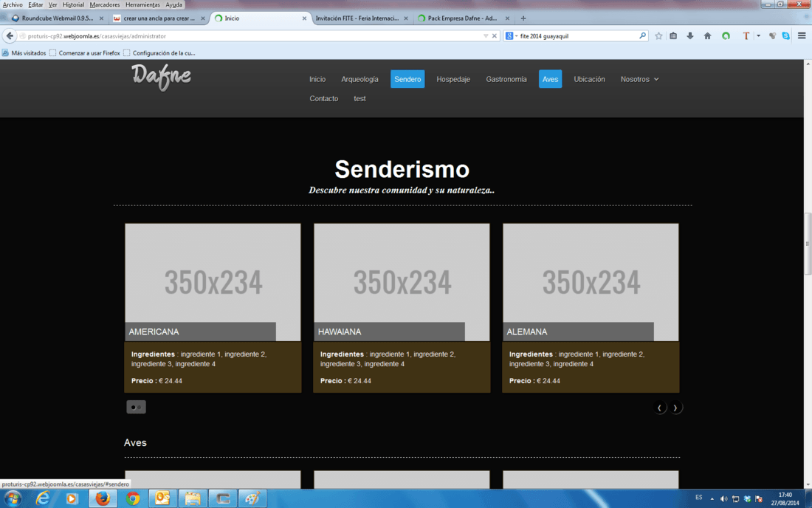Screen dimensions: 812x508
Task: Close the 'crear una ancla para crear' tab
Action: click(202, 18)
